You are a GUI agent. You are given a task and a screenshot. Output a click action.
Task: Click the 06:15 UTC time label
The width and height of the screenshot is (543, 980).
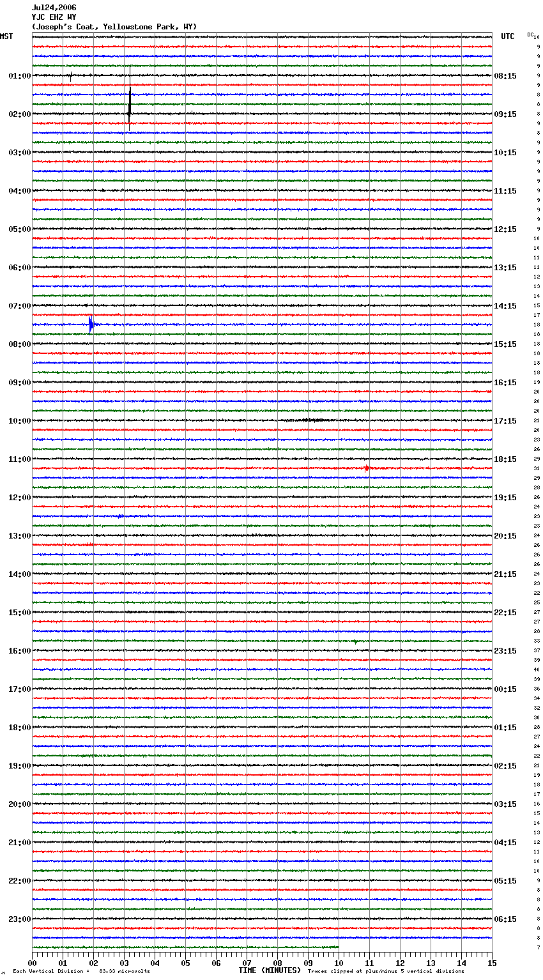pyautogui.click(x=505, y=919)
